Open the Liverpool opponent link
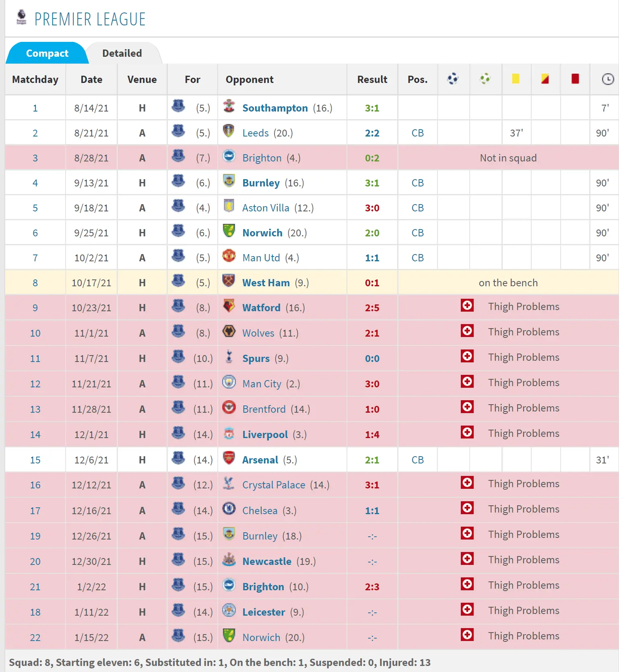Image resolution: width=619 pixels, height=672 pixels. pyautogui.click(x=265, y=435)
